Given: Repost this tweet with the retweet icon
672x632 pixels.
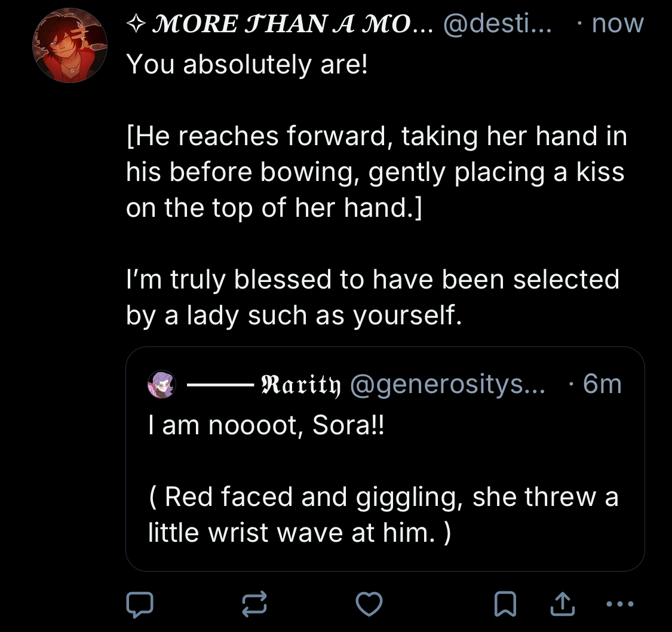Looking at the screenshot, I should [254, 605].
